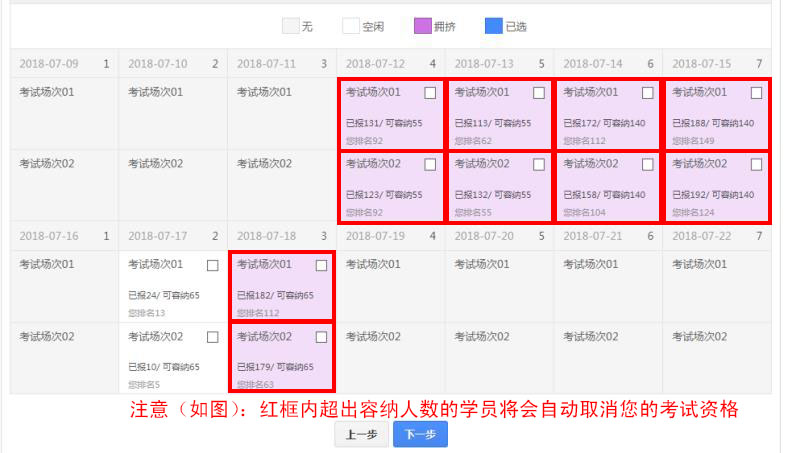Click the white 空闲 legend swatch
The image size is (800, 453).
click(351, 27)
